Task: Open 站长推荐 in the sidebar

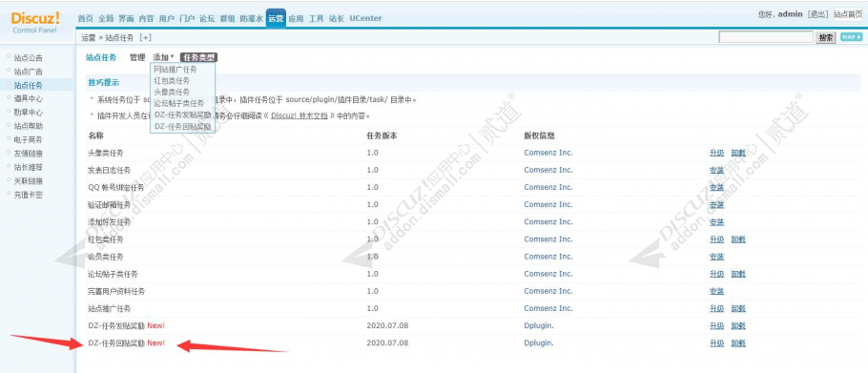Action: point(29,167)
